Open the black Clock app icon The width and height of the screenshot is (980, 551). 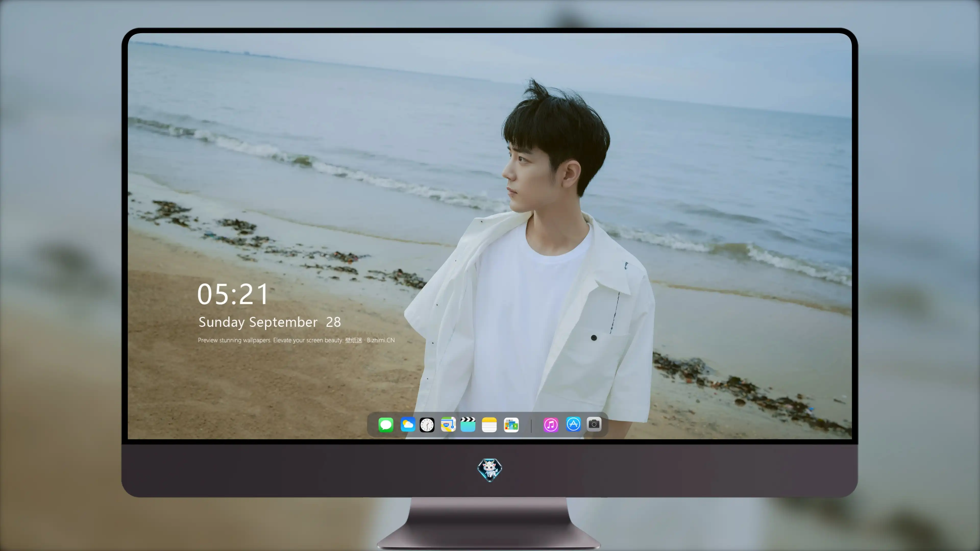[x=427, y=424]
